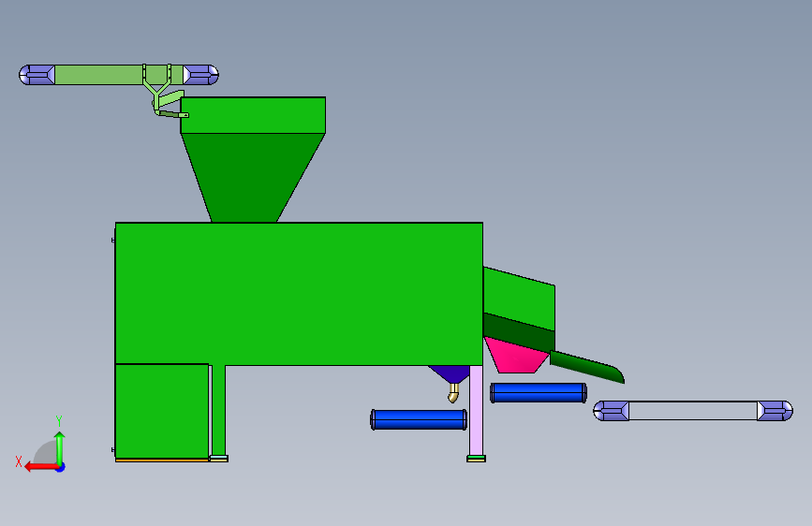Select the narrow green left support leg
The height and width of the screenshot is (526, 812).
(218, 410)
